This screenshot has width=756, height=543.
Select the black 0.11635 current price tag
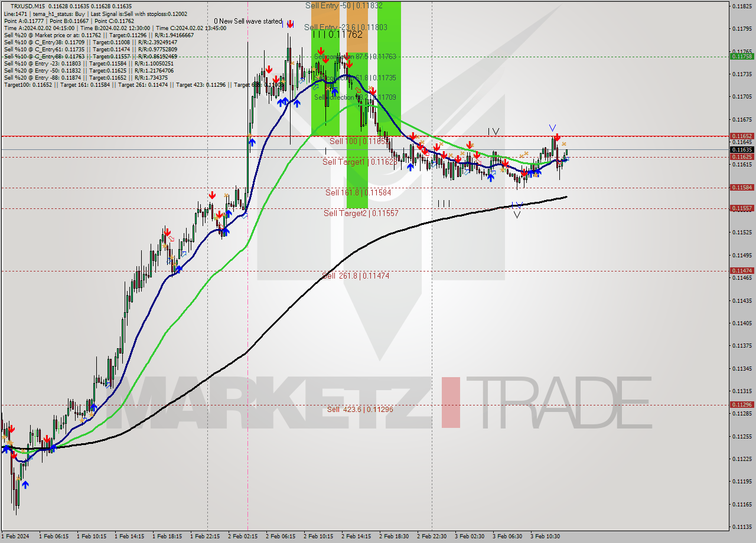pos(742,150)
